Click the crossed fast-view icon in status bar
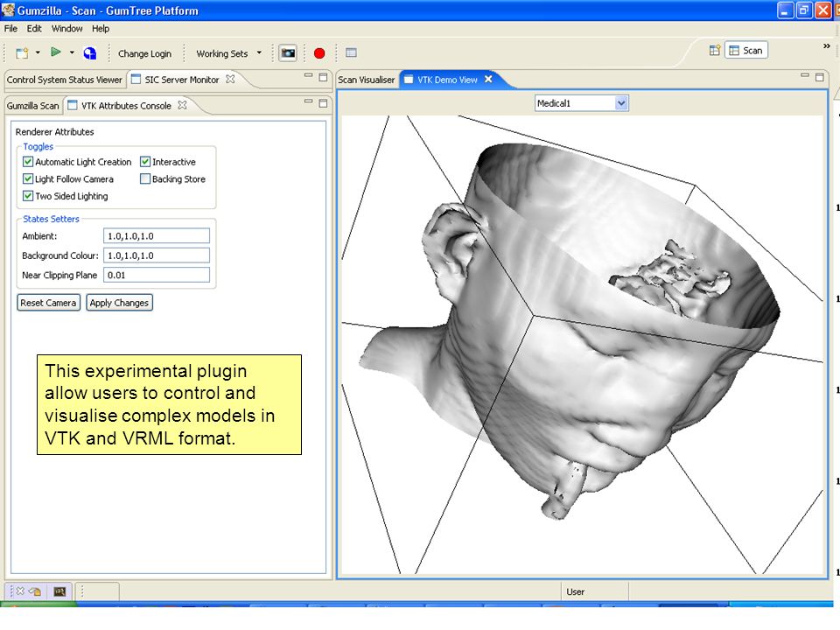The width and height of the screenshot is (840, 630). 20,591
